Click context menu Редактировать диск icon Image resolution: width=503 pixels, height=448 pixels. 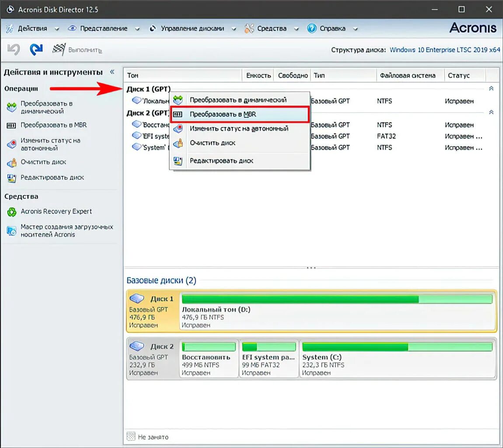coord(178,161)
